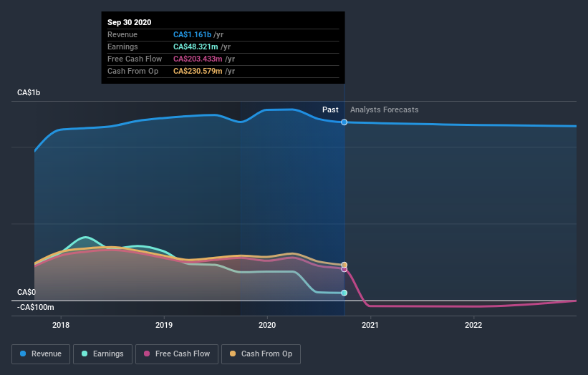Click the Sep 30 2020 tooltip date
Screen dimensions: 588x375
click(130, 22)
